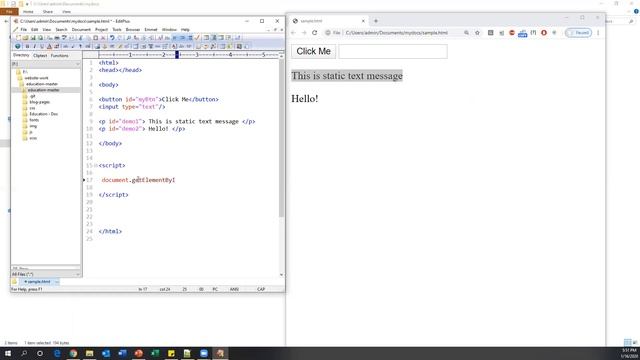Screen dimensions: 640x360
Task: Open the drive selector dropdown in Directory panel
Action: click(46, 64)
